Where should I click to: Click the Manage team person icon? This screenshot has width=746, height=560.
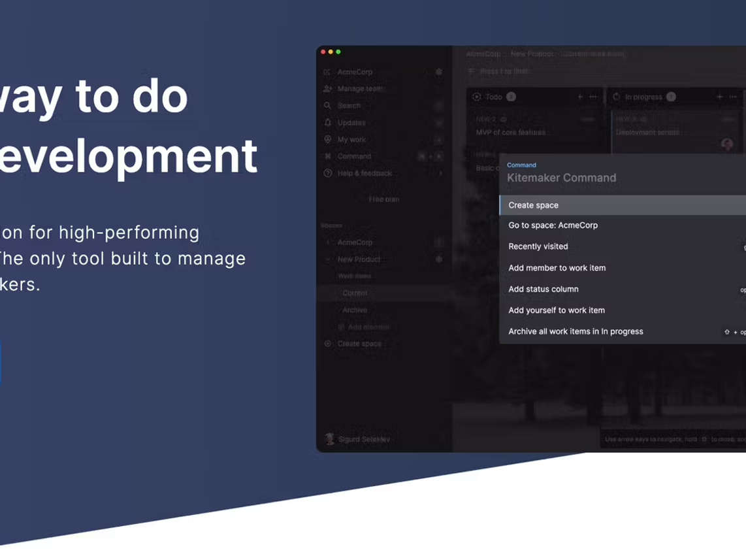click(327, 88)
